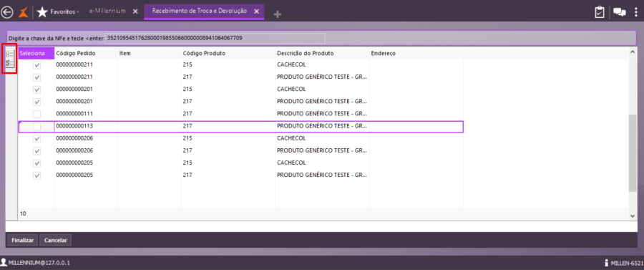Uncheck order 000000000205 product 215 checkbox
This screenshot has width=644, height=270.
(37, 163)
